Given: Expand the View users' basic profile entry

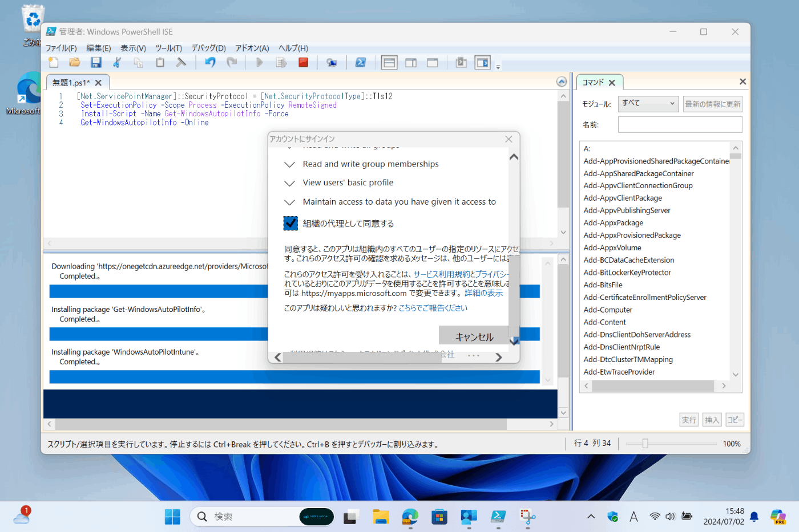Looking at the screenshot, I should [x=289, y=182].
